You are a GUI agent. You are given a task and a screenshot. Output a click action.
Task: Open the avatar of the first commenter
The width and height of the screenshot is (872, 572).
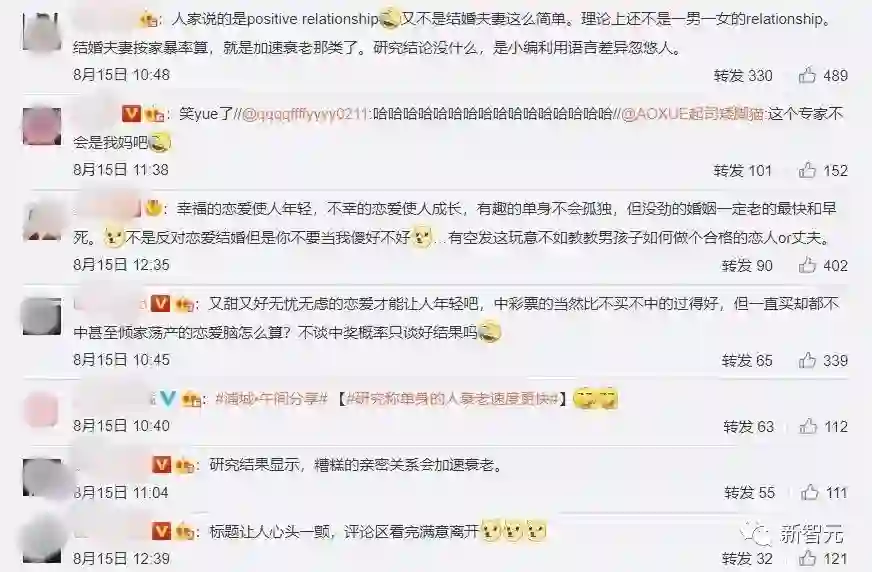(42, 32)
